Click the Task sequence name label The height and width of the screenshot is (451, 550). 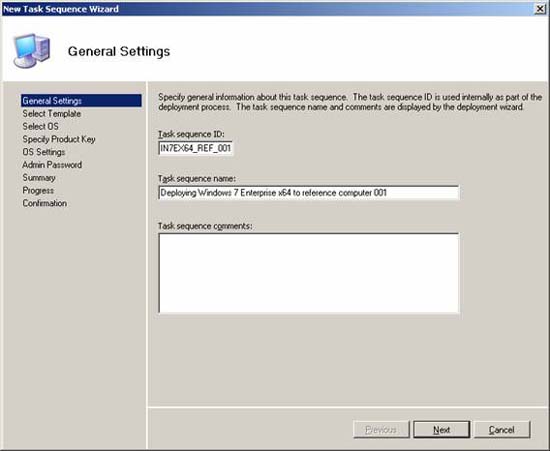coord(197,179)
